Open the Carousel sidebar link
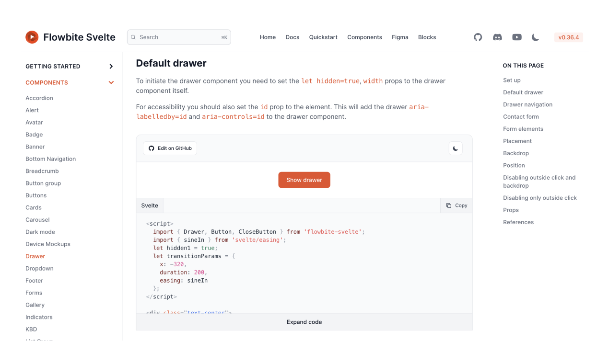 [x=37, y=220]
